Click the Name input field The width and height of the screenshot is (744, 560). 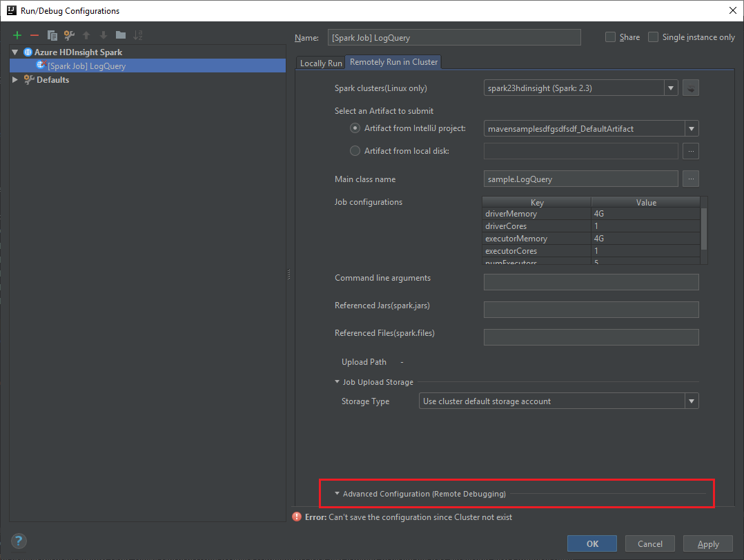[454, 37]
